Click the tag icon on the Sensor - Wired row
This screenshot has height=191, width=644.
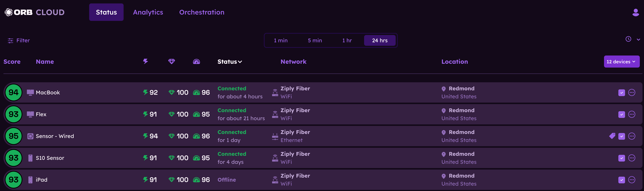(x=612, y=136)
